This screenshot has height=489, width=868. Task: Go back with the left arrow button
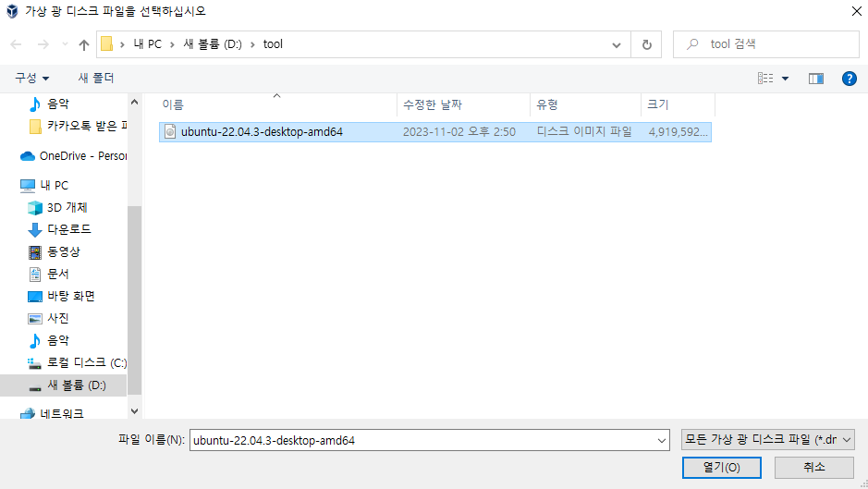[16, 44]
